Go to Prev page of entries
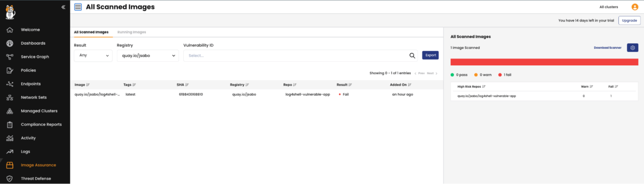Viewport: 644px width, 184px height. click(x=420, y=73)
